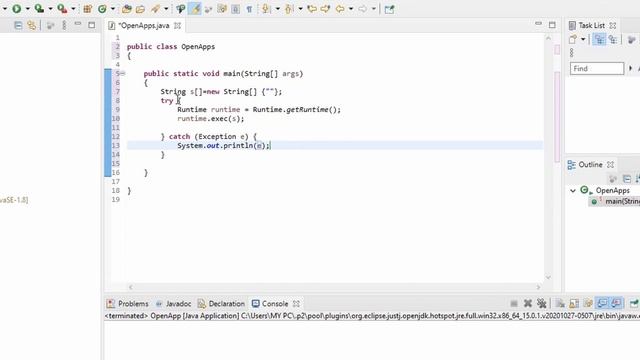
Task: Click the editor vertical scrollbar down arrow
Action: pos(548,277)
